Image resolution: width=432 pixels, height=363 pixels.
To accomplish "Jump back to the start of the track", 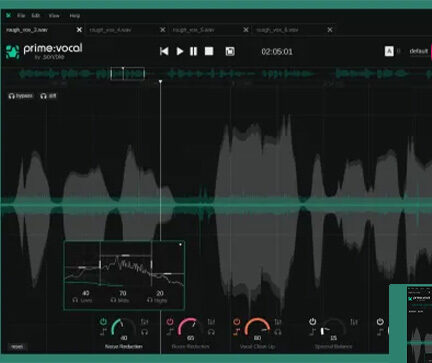I will [x=164, y=51].
